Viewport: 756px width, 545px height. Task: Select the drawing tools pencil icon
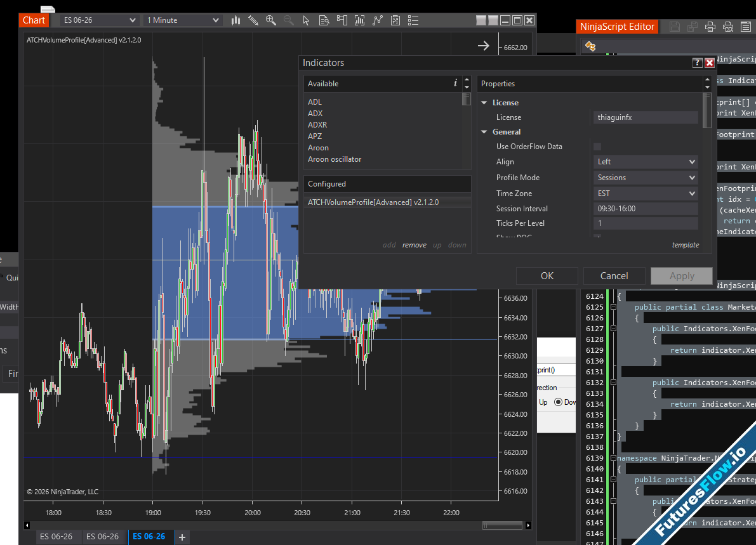[x=253, y=20]
